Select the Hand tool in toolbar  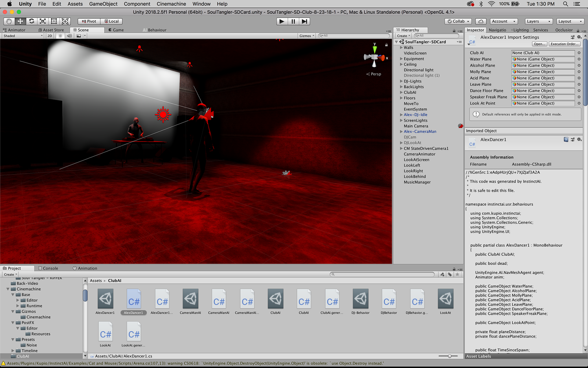click(x=9, y=21)
